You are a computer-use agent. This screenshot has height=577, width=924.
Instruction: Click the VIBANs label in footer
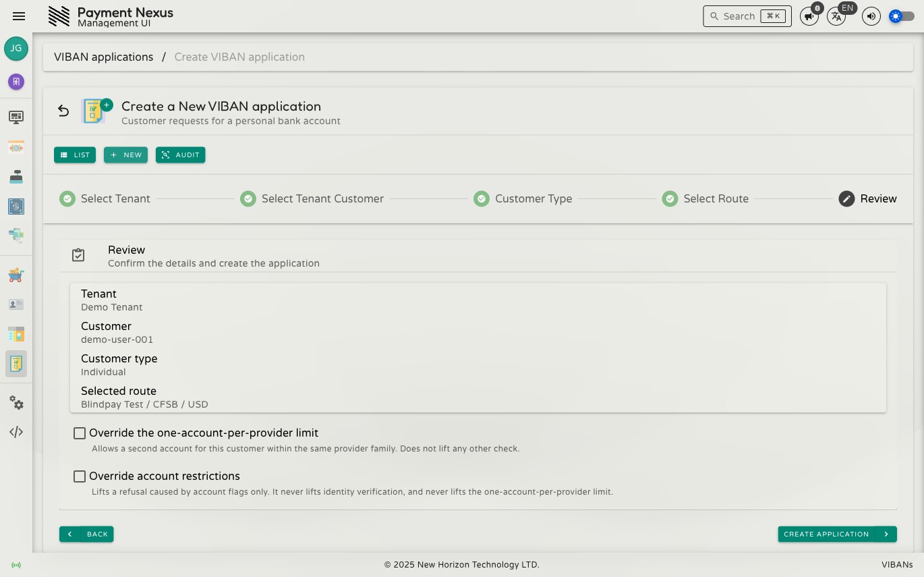897,565
